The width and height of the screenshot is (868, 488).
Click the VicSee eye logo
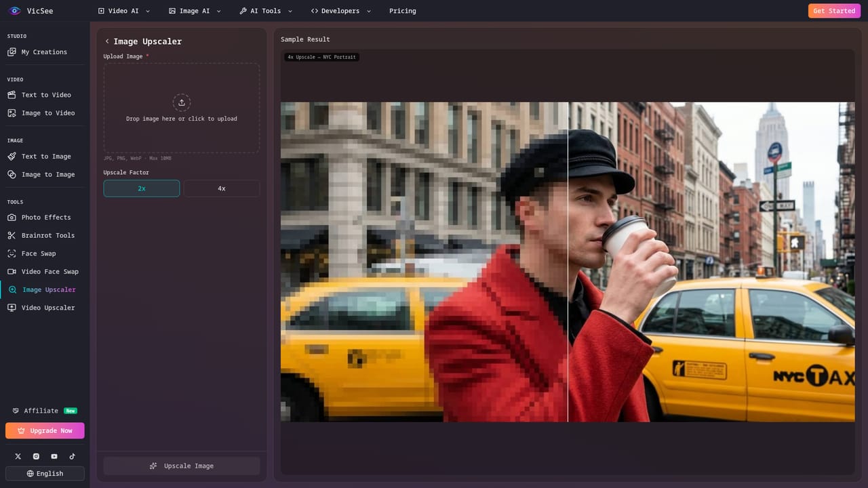pos(15,11)
